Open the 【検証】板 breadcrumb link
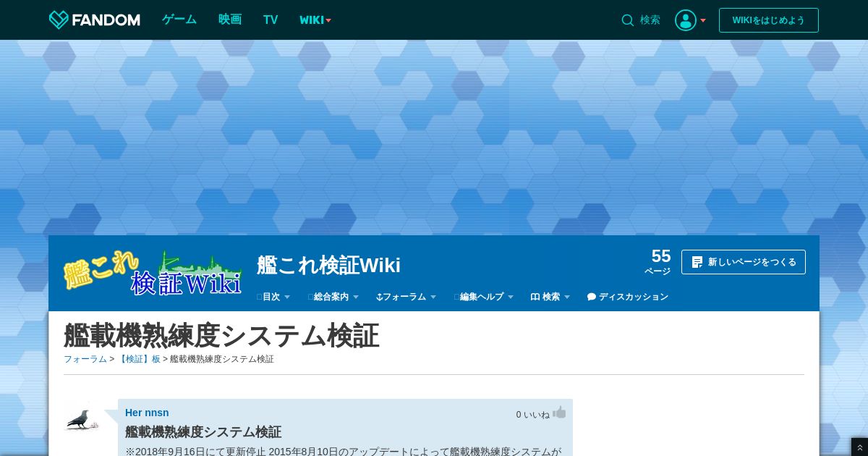Viewport: 868px width, 456px height. pos(138,359)
